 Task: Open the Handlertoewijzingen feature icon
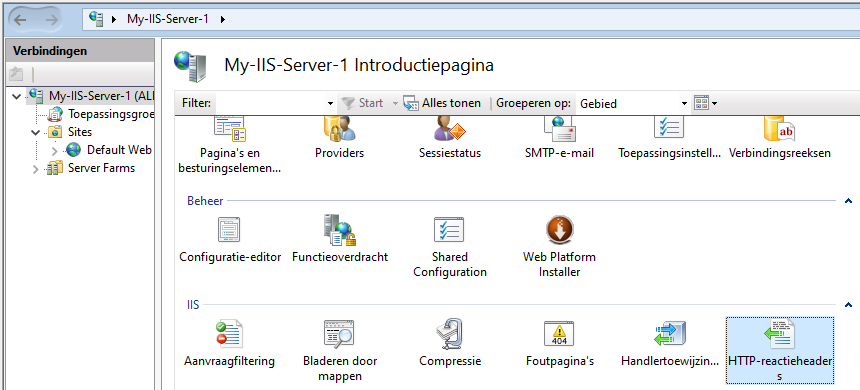point(670,334)
